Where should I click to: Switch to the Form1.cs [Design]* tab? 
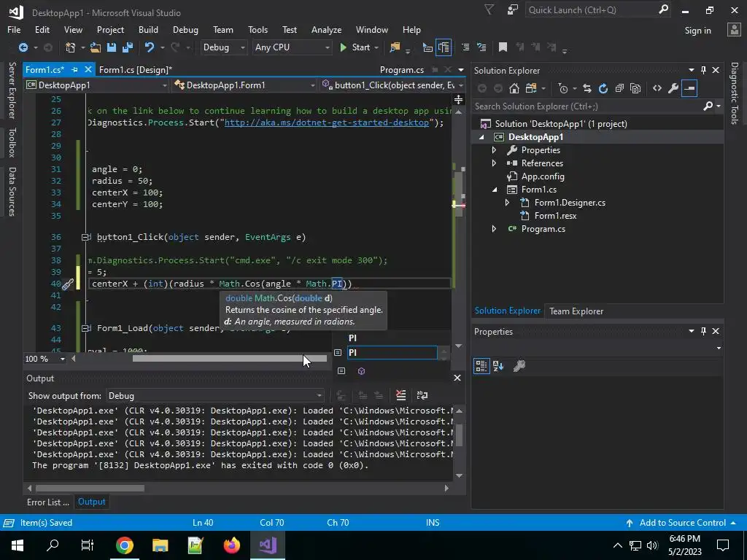[136, 69]
